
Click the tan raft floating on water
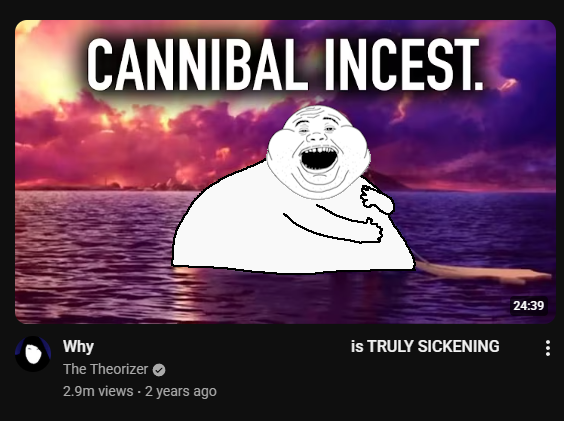point(484,272)
